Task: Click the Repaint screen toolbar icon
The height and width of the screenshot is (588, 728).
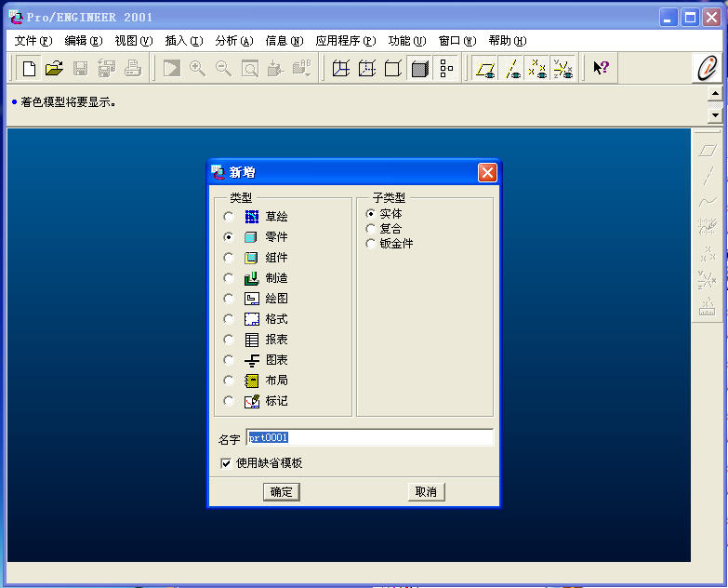Action: click(x=172, y=69)
